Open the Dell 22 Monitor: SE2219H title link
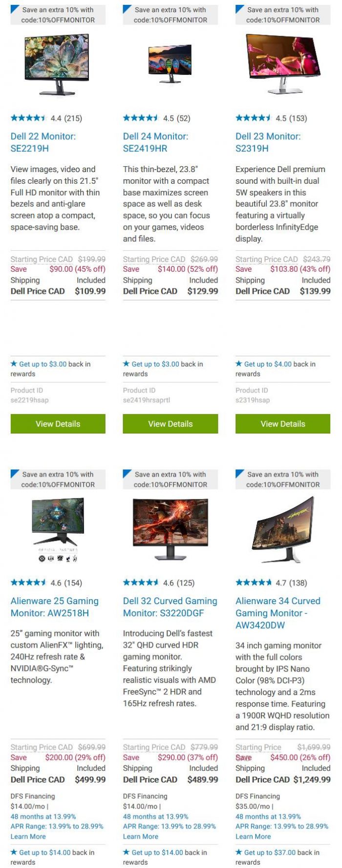Image resolution: width=342 pixels, height=868 pixels. (x=43, y=142)
